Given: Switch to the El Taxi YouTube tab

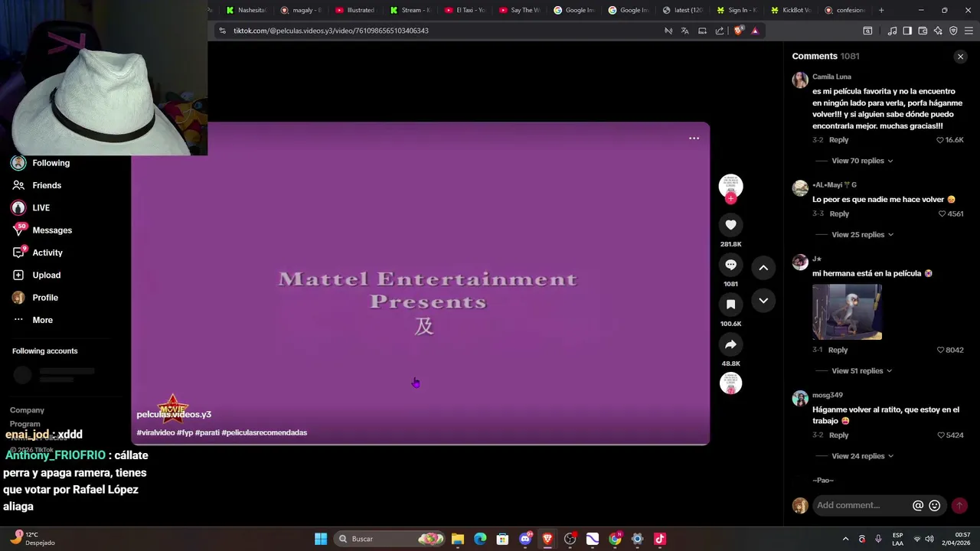Looking at the screenshot, I should pos(465,10).
